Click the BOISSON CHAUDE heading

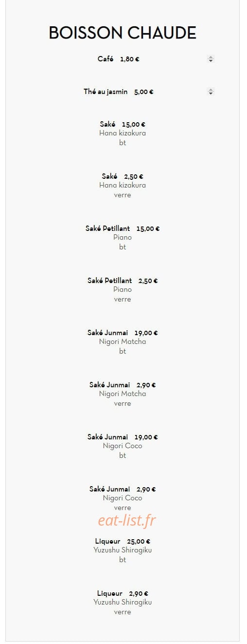[123, 33]
